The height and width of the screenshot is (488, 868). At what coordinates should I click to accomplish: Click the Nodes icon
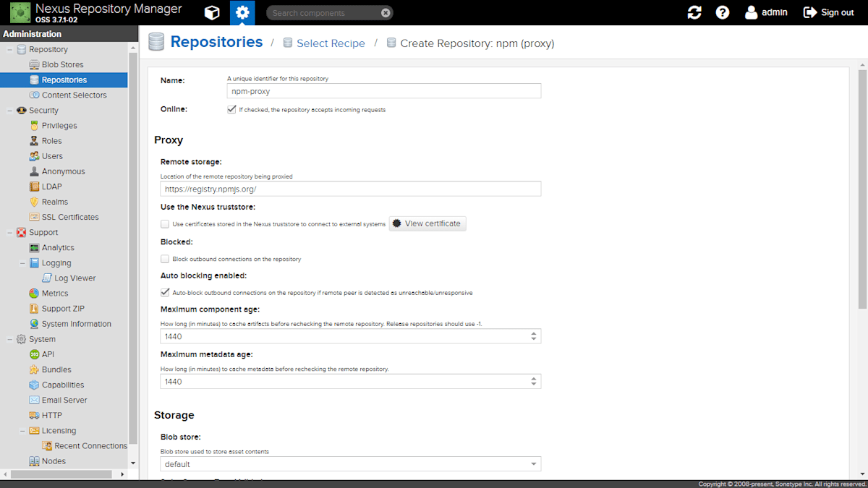34,461
